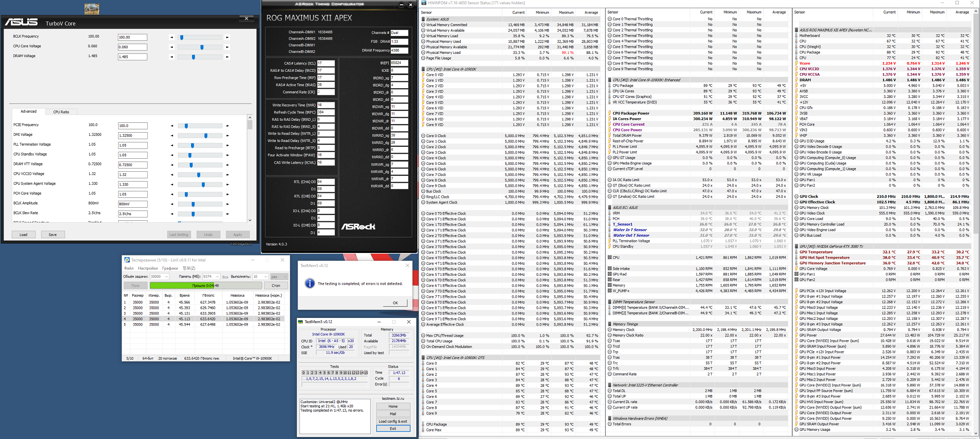Open the desktop picture icon above TurboV Core
Viewport: 980px width, 439px height.
coord(92,9)
